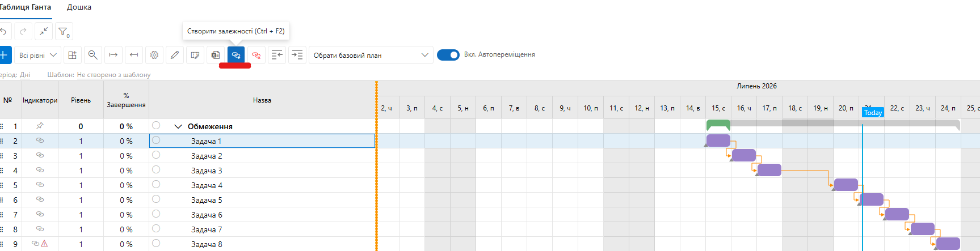Screen dimensions: 980x251
Task: Open the Обрати базовий план dropdown
Action: tap(371, 55)
